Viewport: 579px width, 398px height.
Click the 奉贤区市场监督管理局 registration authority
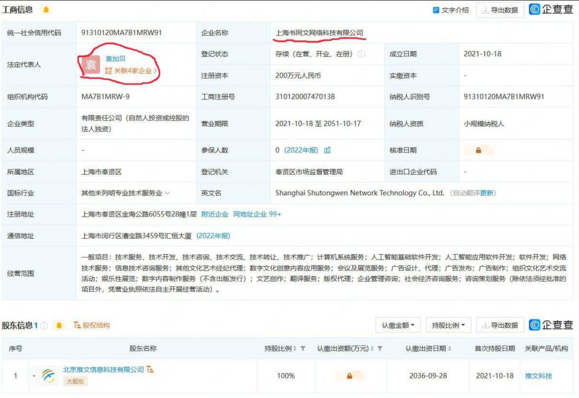click(309, 172)
